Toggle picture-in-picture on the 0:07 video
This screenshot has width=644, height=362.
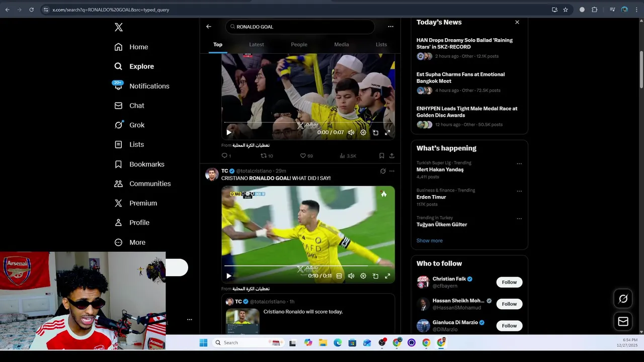coord(375,133)
